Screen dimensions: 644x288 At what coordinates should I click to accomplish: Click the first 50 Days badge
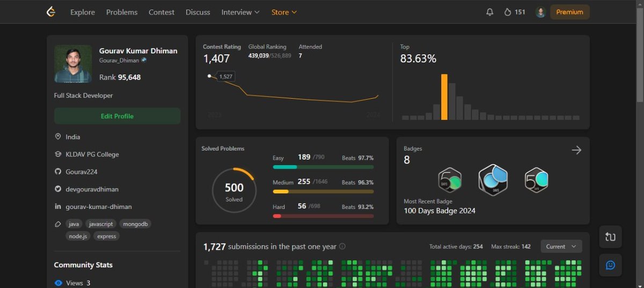coord(450,180)
